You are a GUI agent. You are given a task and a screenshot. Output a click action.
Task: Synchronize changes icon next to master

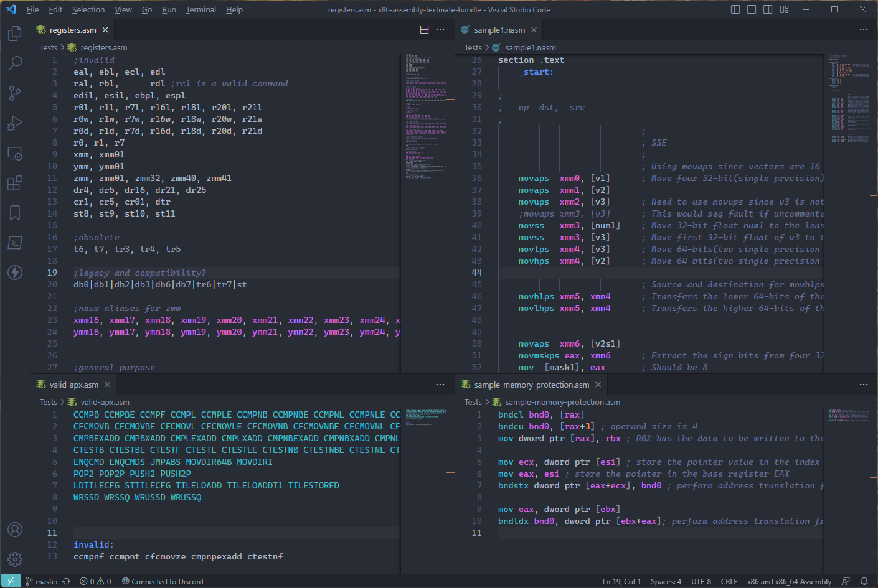67,581
